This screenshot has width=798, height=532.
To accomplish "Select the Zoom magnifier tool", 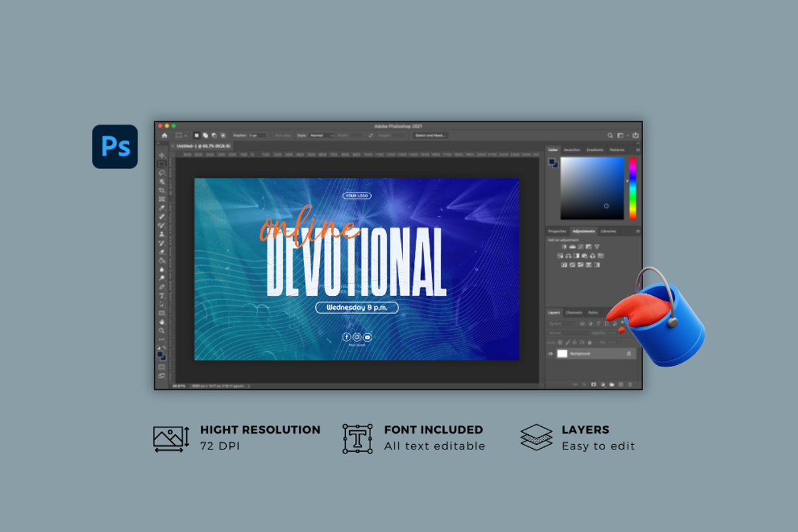I will pyautogui.click(x=162, y=330).
